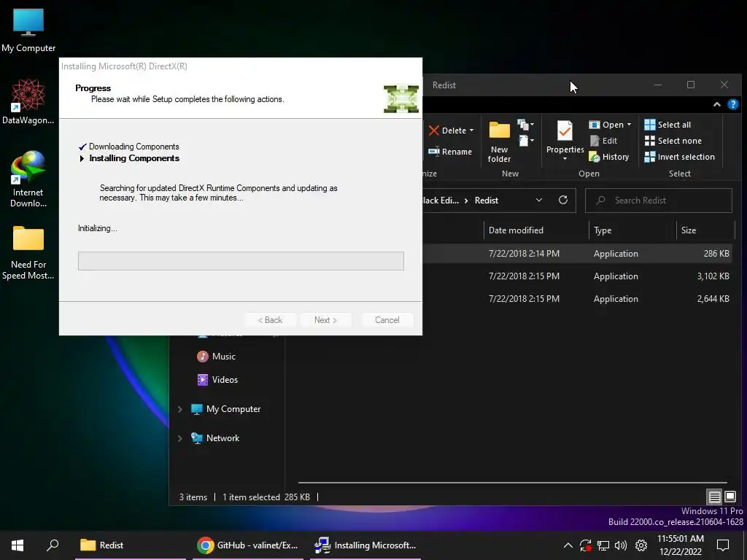Select My Computer in navigation pane
747x560 pixels.
pos(225,409)
